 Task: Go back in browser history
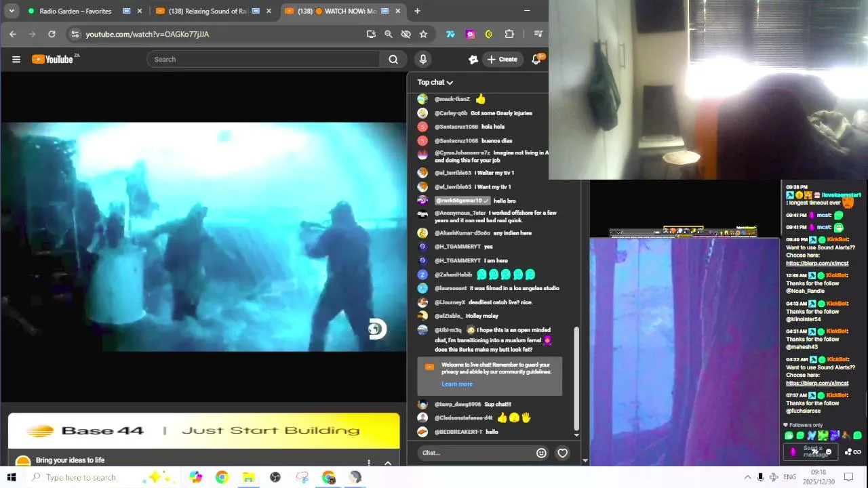pyautogui.click(x=13, y=34)
